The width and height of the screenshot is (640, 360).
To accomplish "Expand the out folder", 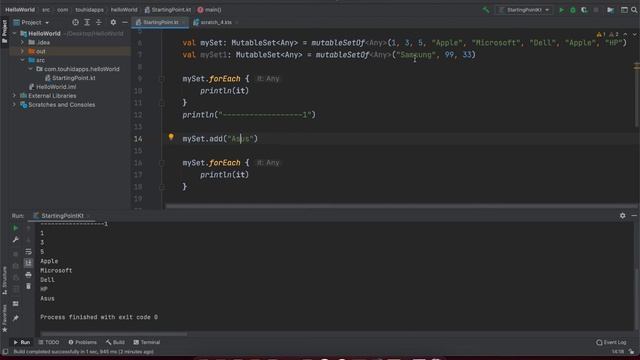I will (x=22, y=51).
